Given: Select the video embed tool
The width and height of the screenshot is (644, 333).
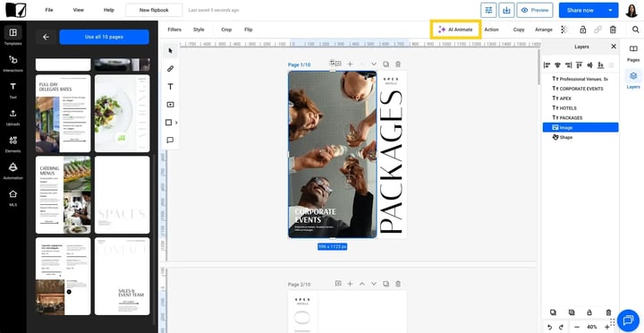Looking at the screenshot, I should click(170, 105).
